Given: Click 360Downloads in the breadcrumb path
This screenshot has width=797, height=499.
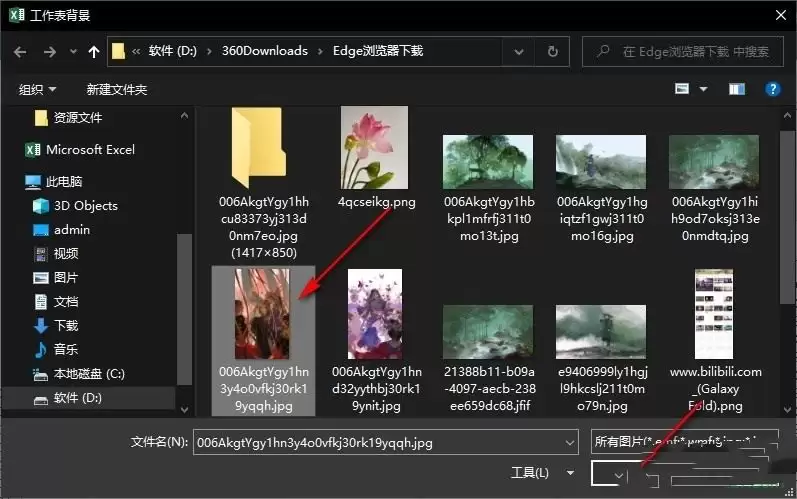Looking at the screenshot, I should pyautogui.click(x=264, y=51).
